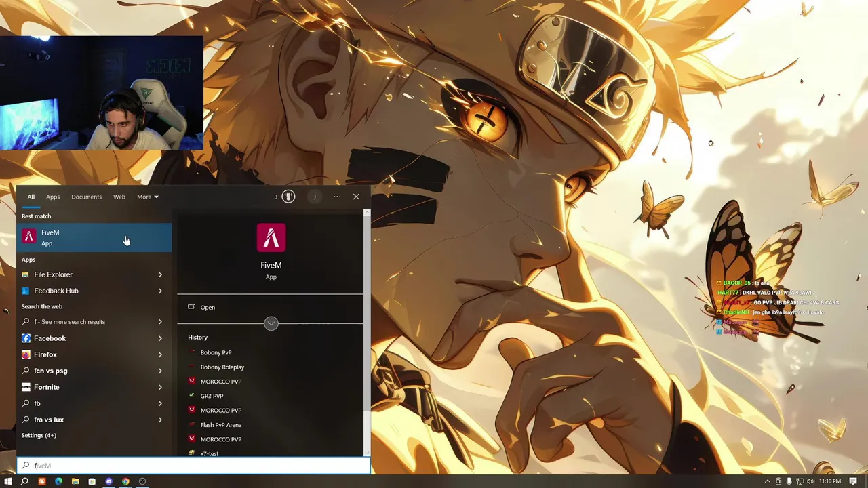Image resolution: width=868 pixels, height=488 pixels.
Task: Expand the 'f' web search arrow
Action: pyautogui.click(x=160, y=322)
